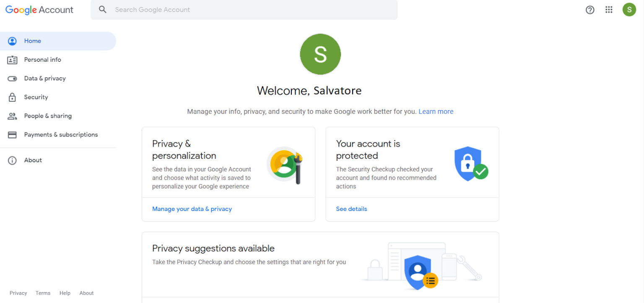The height and width of the screenshot is (303, 644).
Task: Focus the Search Google Account field
Action: pos(244,10)
